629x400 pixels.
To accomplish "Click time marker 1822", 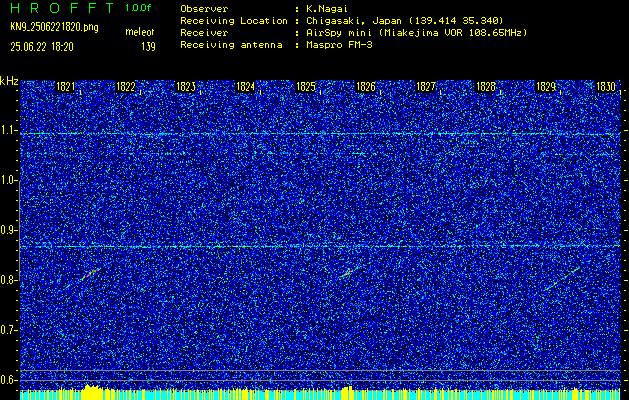I will (126, 87).
